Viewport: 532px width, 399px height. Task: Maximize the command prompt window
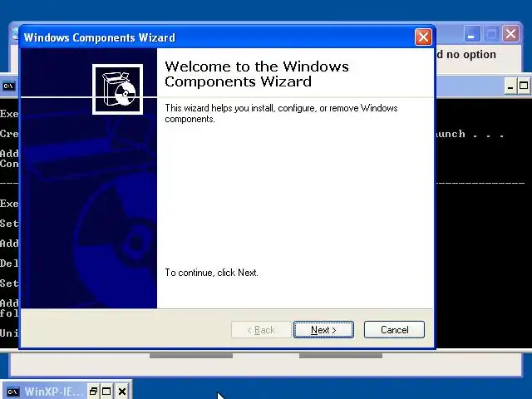tap(524, 86)
